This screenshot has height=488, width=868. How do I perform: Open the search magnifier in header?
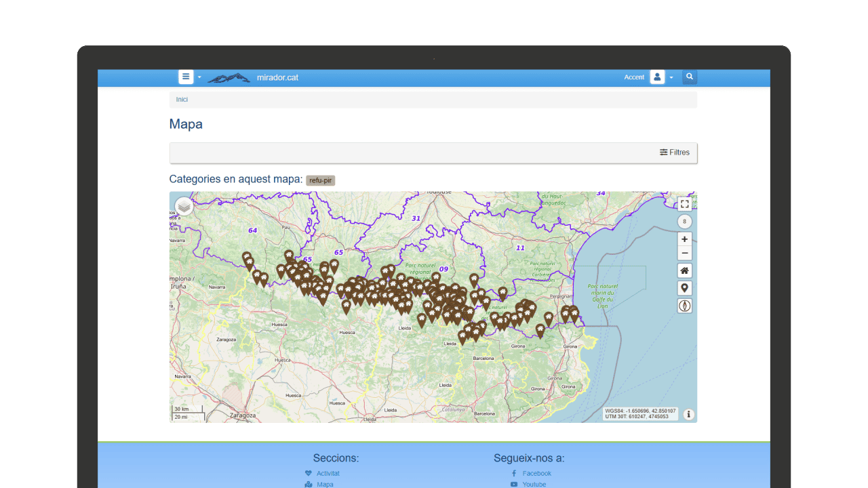(690, 77)
